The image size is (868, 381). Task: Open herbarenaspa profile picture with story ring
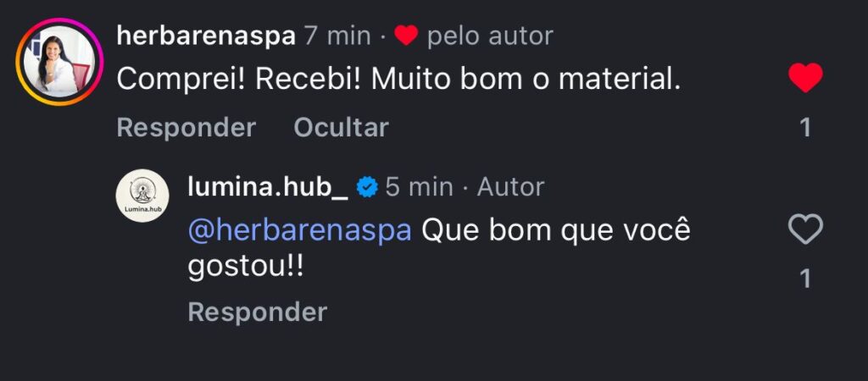[x=59, y=62]
